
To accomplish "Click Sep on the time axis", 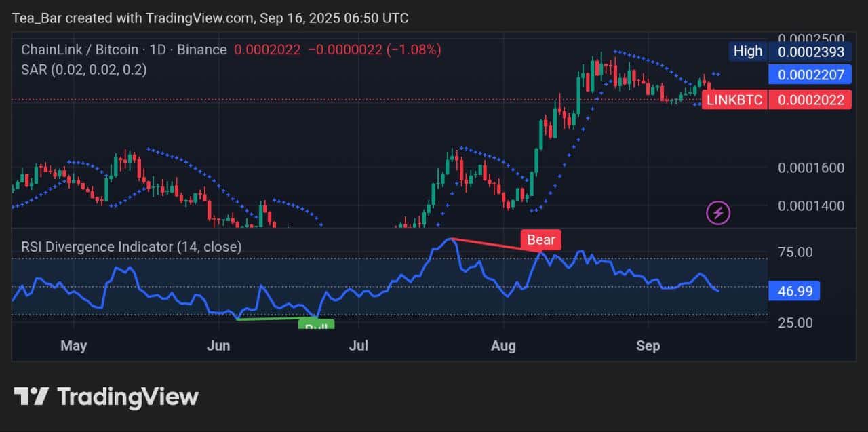I will 648,346.
